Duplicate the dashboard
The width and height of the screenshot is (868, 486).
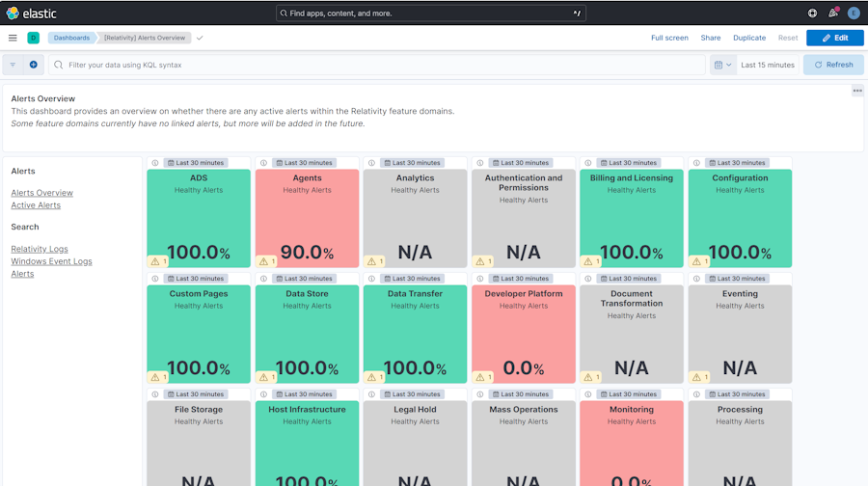(749, 38)
